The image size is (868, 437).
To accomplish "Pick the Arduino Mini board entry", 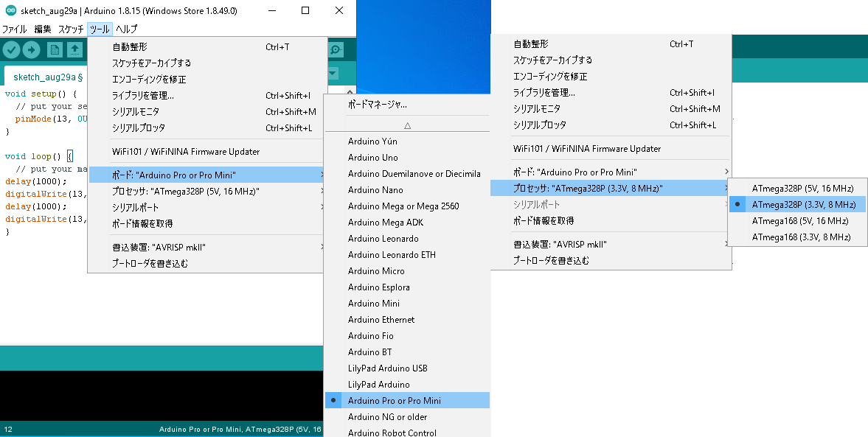I will (x=407, y=303).
